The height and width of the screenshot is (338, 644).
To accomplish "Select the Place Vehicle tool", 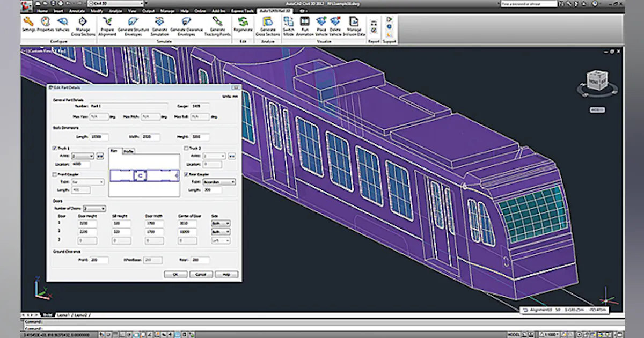I will click(x=321, y=26).
